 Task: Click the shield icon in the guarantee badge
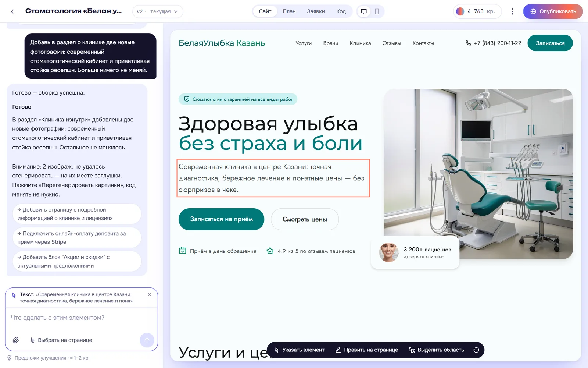coord(187,99)
